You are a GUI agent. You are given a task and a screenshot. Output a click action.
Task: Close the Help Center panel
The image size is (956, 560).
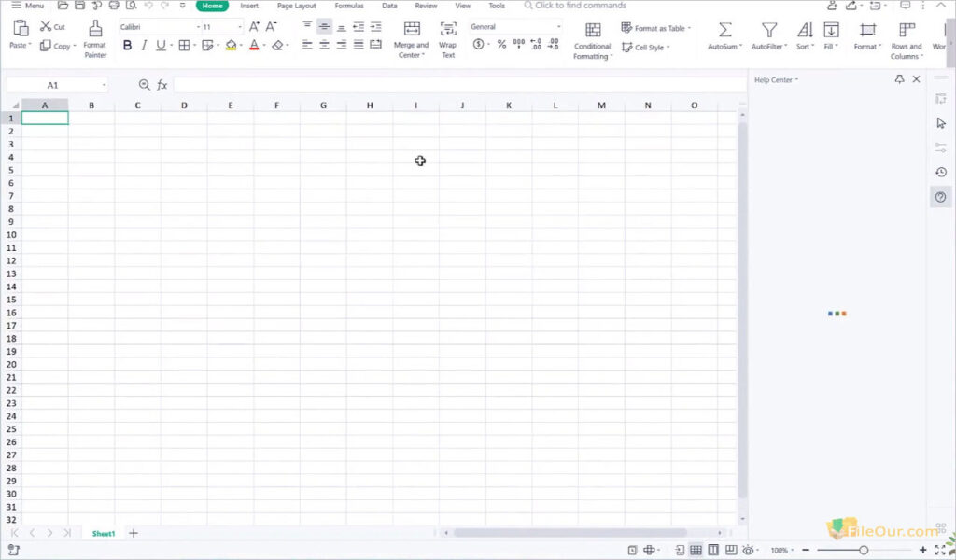click(916, 79)
